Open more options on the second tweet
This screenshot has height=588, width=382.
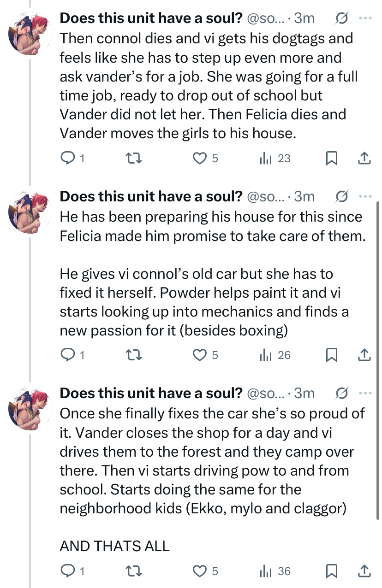coord(365,197)
